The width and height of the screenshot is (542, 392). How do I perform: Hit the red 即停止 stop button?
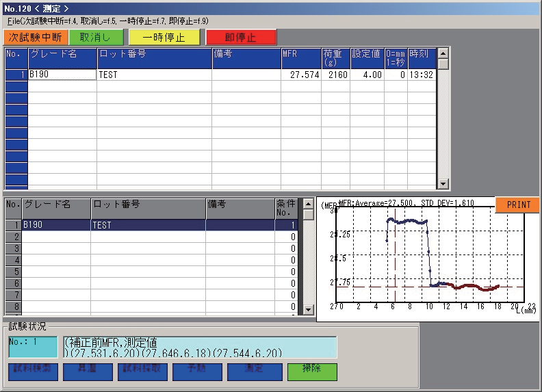point(241,37)
